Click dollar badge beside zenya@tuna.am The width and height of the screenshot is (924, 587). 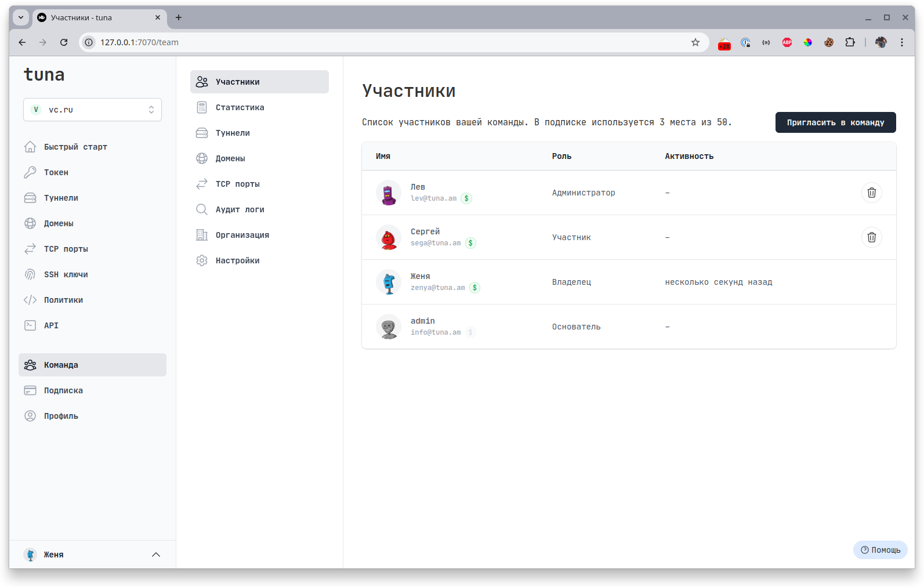pyautogui.click(x=474, y=288)
